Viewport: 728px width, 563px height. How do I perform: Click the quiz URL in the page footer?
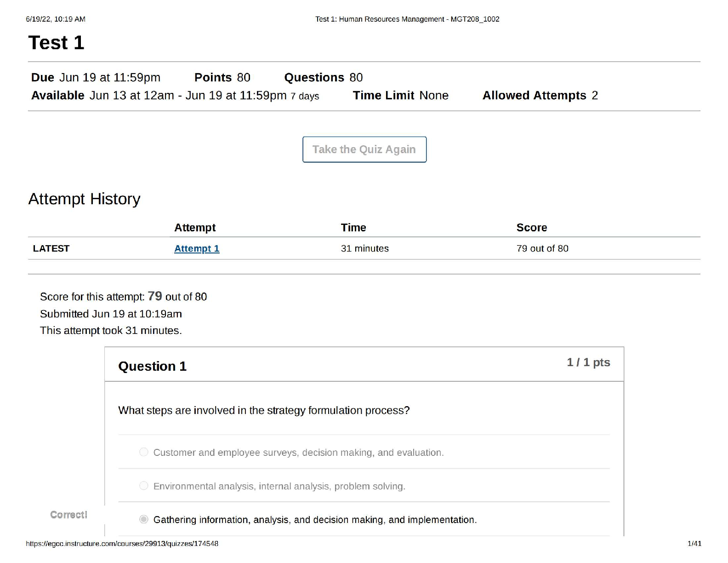(122, 544)
